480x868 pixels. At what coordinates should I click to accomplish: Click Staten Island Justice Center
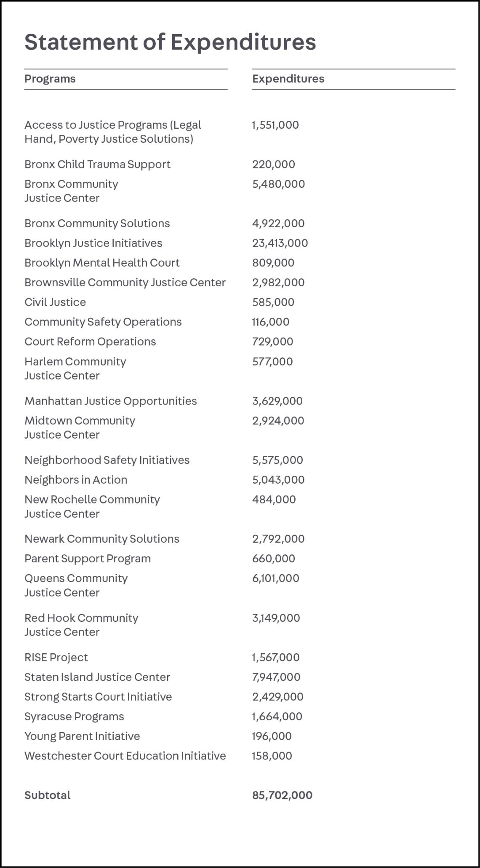click(97, 677)
